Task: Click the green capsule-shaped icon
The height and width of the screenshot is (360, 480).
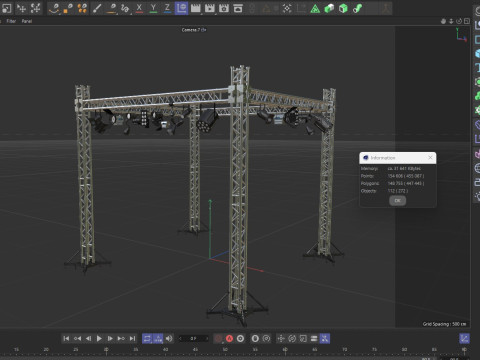Action: click(x=357, y=8)
